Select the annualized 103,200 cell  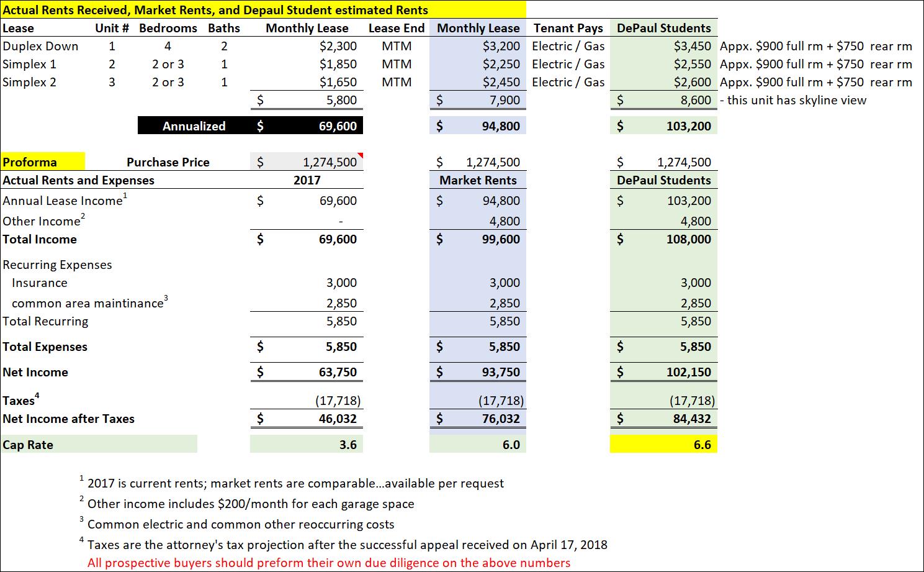coord(664,126)
